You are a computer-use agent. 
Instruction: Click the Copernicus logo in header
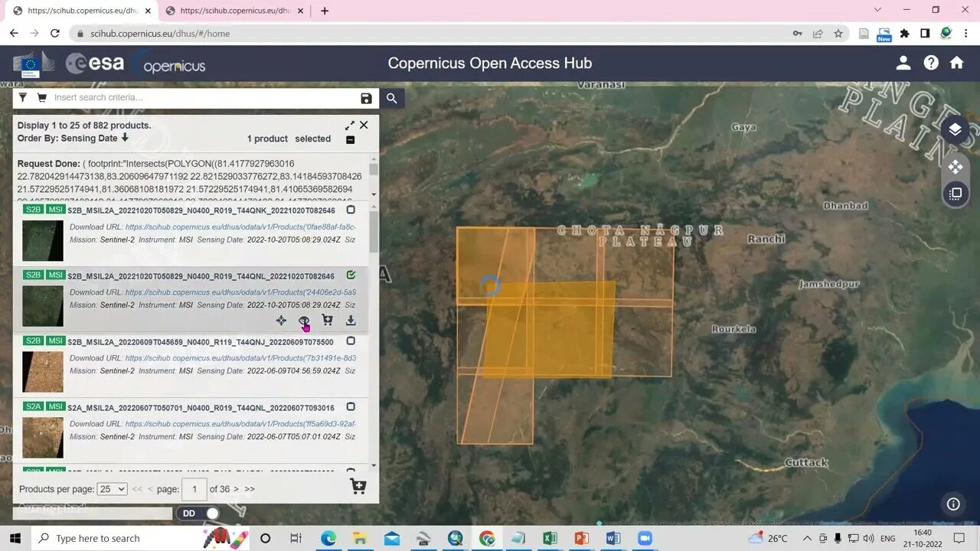[x=170, y=64]
